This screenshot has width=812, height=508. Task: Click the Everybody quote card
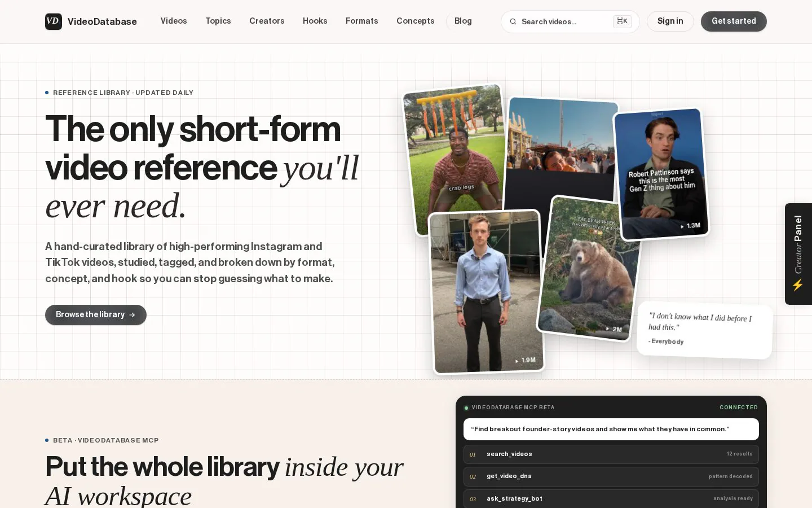704,330
